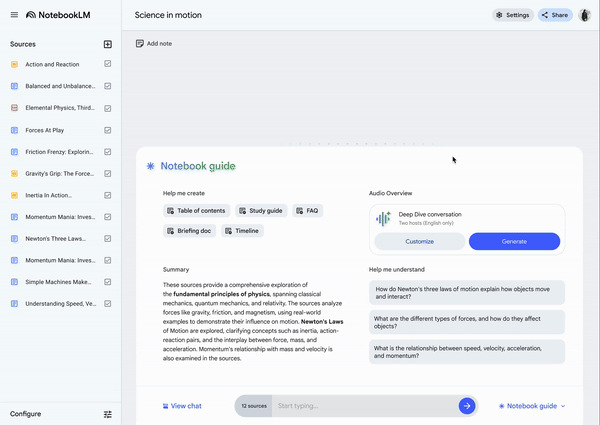This screenshot has width=600, height=425.
Task: Click the Gravity's Grip source icon
Action: pos(14,174)
